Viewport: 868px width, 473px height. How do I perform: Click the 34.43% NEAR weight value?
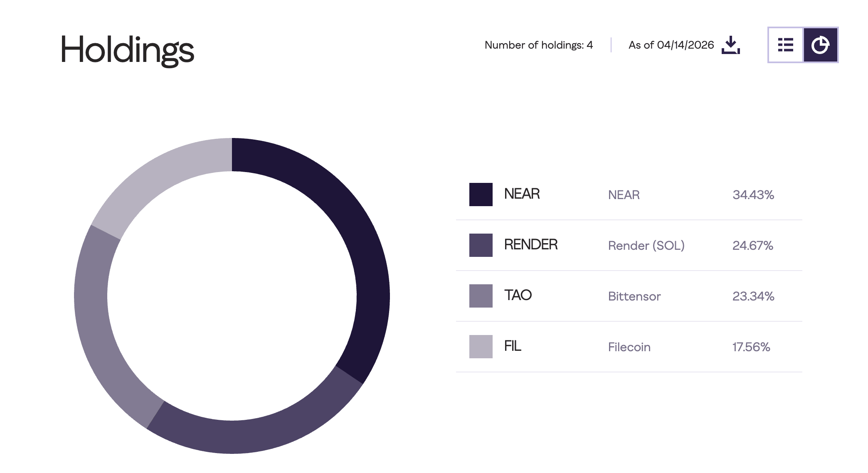[x=753, y=195]
